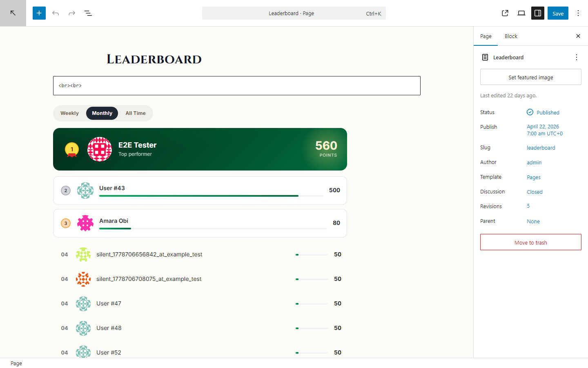
Task: Click the back arrow site icon
Action: (x=13, y=13)
